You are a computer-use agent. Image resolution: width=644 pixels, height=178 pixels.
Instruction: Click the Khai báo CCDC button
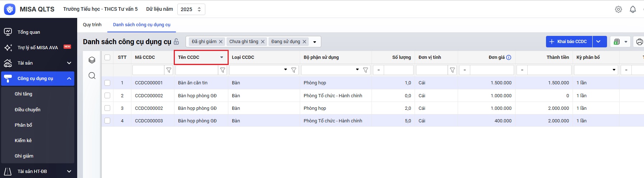tap(569, 42)
